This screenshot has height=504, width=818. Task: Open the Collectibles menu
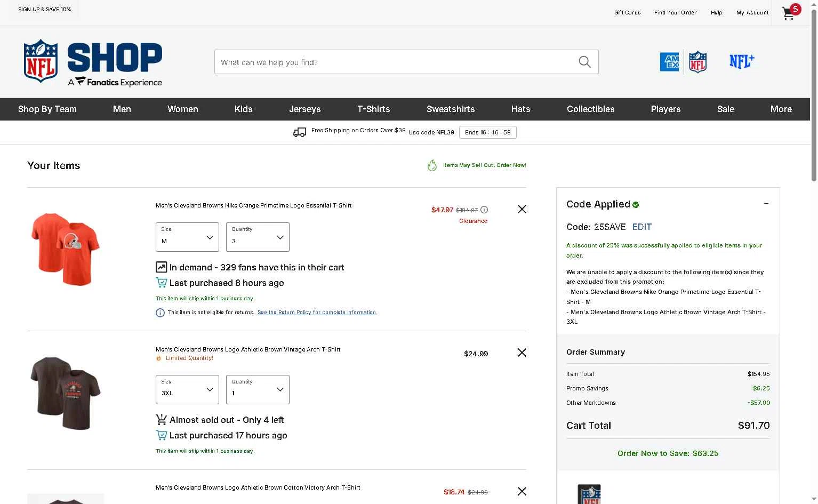pos(591,109)
